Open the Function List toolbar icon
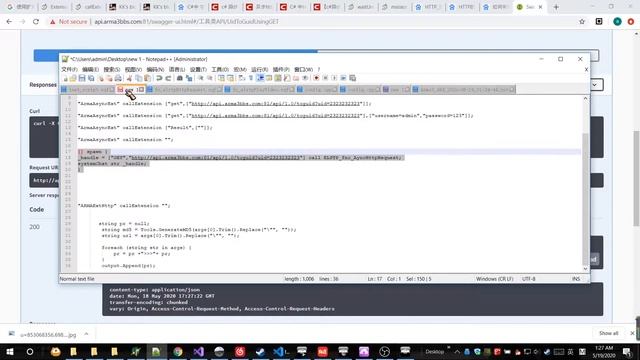This screenshot has height=360, width=640. 287,78
